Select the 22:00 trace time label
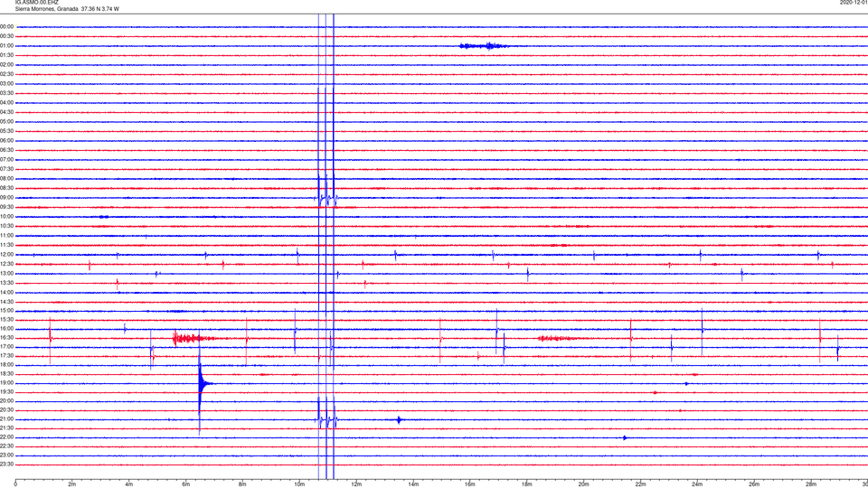This screenshot has height=488, width=868. [x=6, y=437]
